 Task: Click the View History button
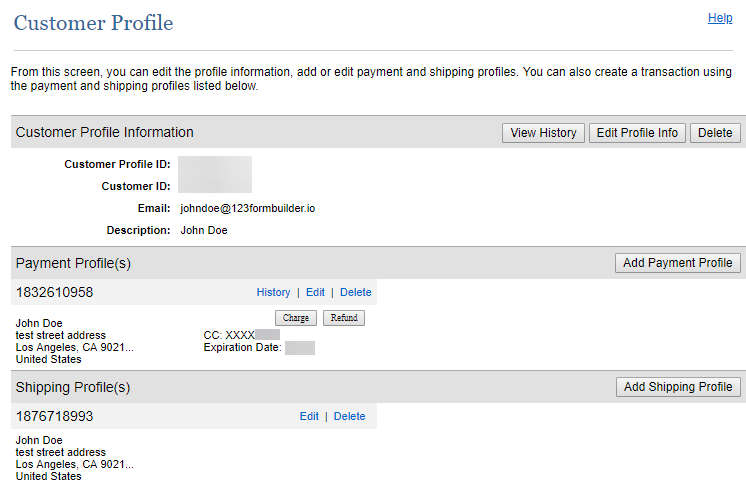[x=543, y=133]
